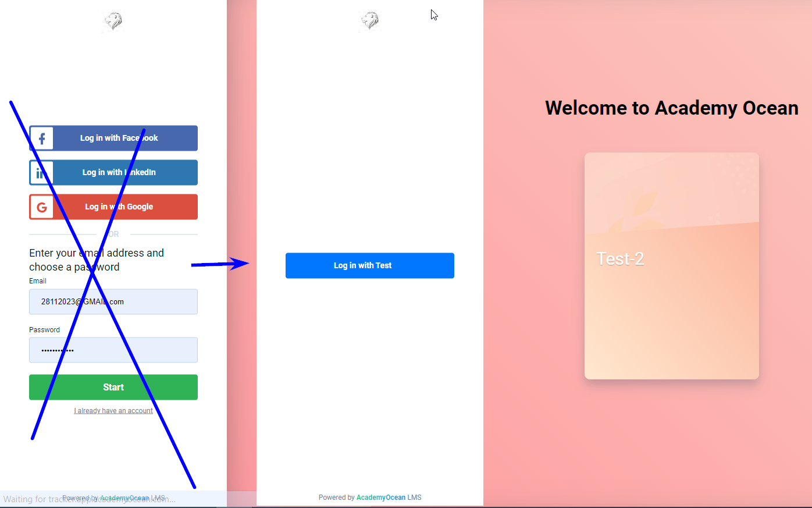Log in with Google
Viewport: 812px width, 508px height.
click(x=113, y=207)
